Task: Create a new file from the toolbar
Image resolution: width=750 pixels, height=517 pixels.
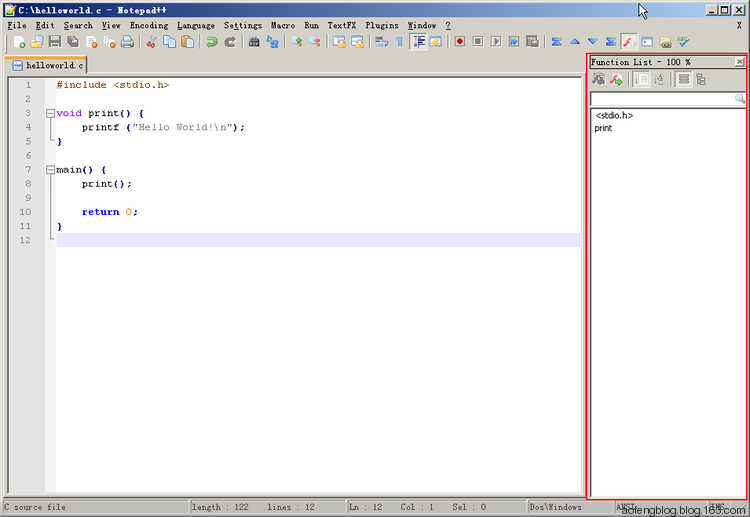Action: point(19,42)
